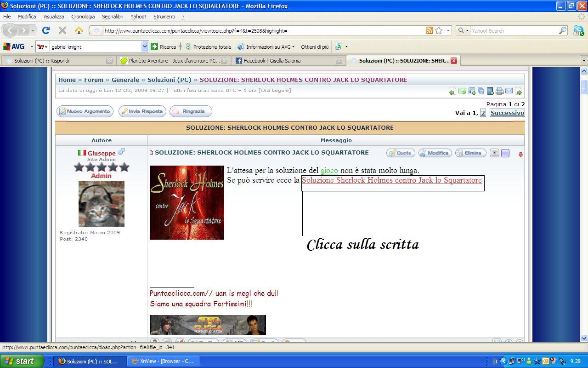Click the previous topic green arrow icon
Image resolution: width=588 pixels, height=368 pixels.
(x=452, y=91)
